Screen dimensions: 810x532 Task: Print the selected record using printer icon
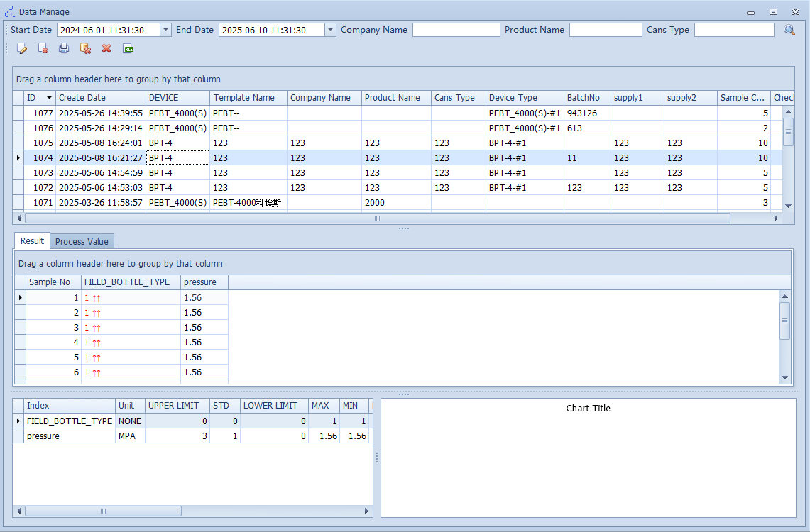click(64, 48)
